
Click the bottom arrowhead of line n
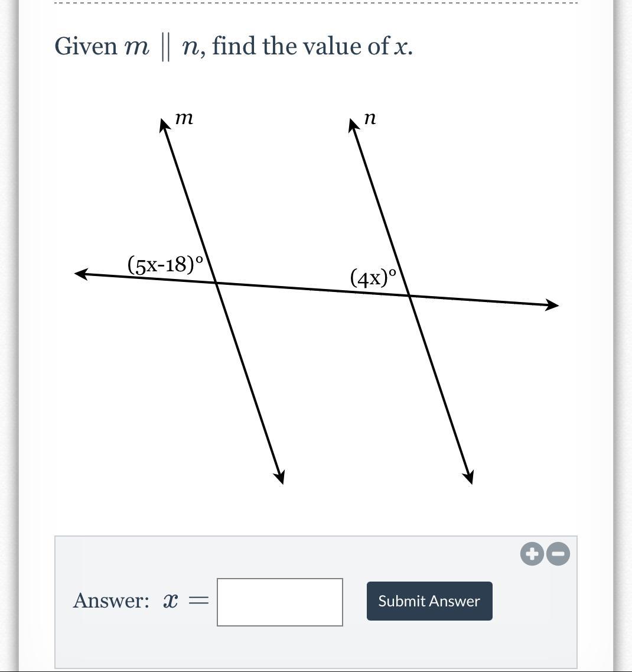468,476
